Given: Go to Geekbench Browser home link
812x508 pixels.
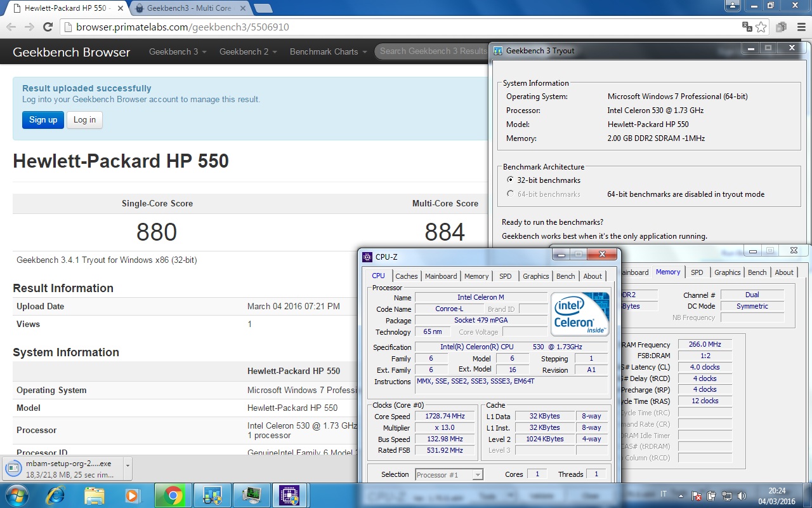Looking at the screenshot, I should 72,52.
